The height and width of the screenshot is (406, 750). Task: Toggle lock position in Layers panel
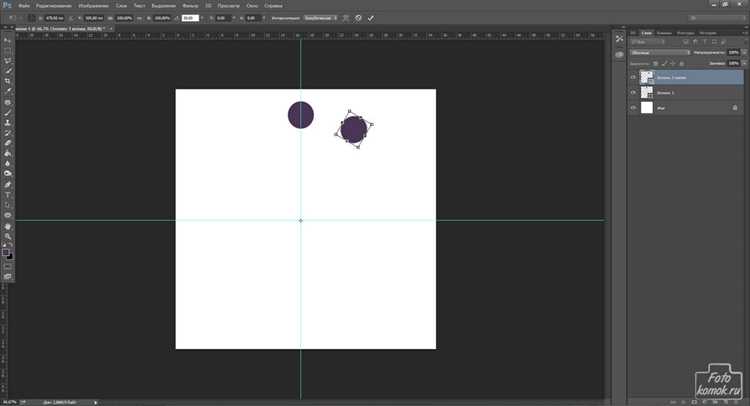673,63
